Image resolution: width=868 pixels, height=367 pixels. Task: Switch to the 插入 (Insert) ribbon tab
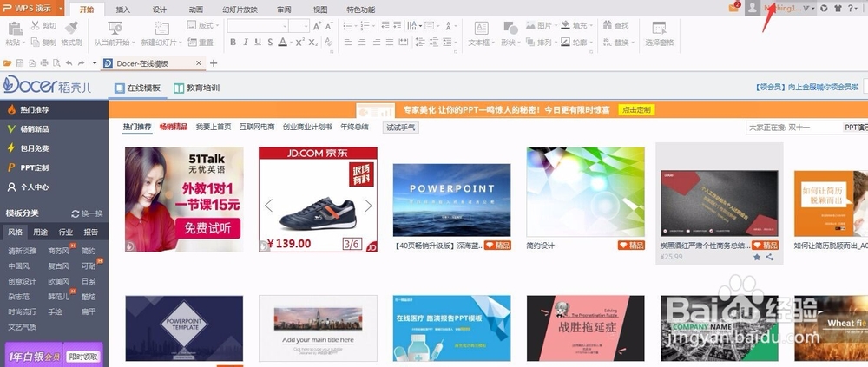(123, 10)
